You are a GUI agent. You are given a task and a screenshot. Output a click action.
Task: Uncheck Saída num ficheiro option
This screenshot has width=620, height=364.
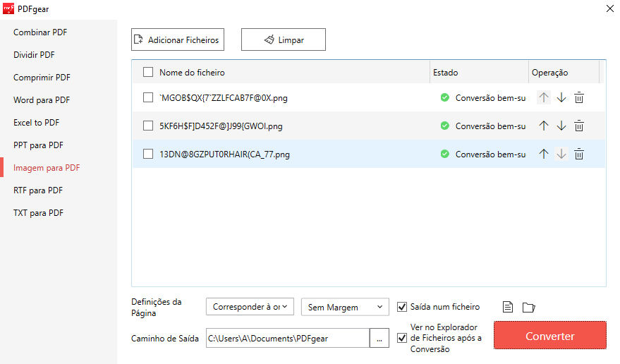[x=402, y=307]
